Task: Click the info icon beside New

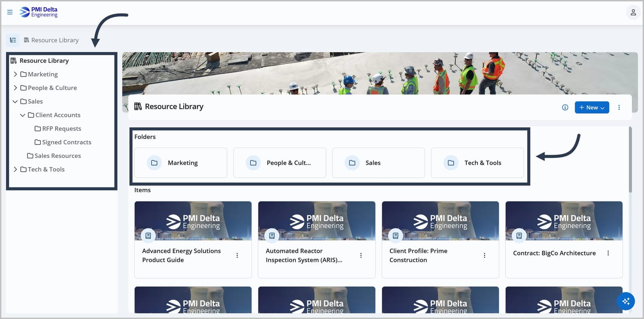Action: pos(565,107)
